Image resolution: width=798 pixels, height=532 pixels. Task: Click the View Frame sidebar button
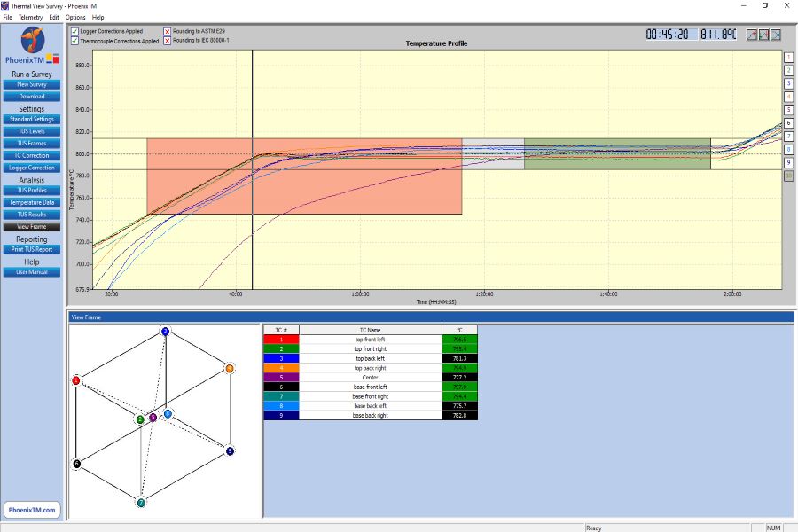[32, 227]
